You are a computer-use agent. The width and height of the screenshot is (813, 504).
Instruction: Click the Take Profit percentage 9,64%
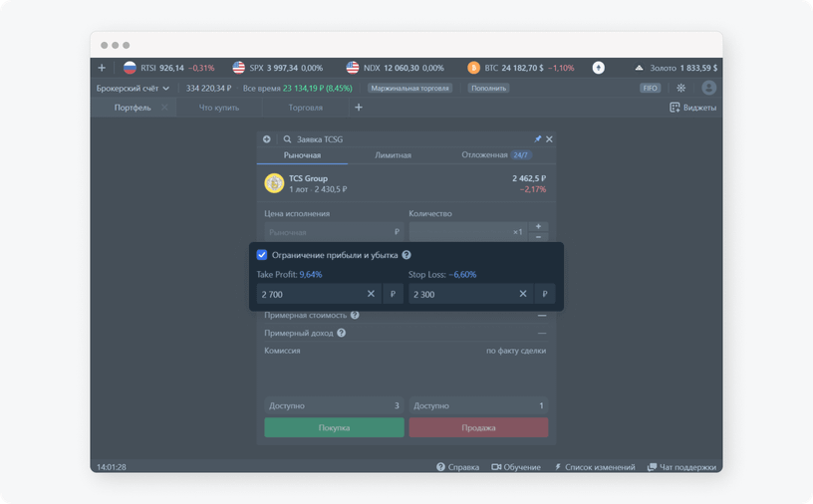[311, 274]
